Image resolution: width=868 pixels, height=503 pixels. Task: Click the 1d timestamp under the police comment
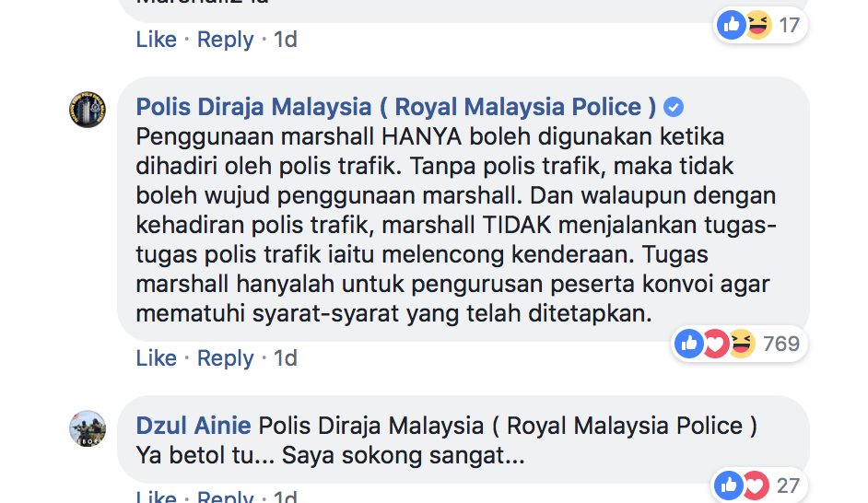285,358
